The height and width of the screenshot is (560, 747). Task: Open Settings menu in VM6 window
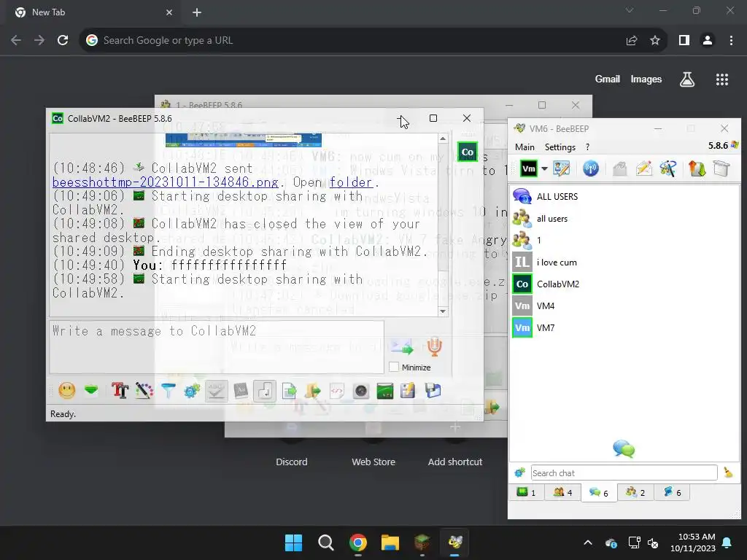[x=560, y=147]
